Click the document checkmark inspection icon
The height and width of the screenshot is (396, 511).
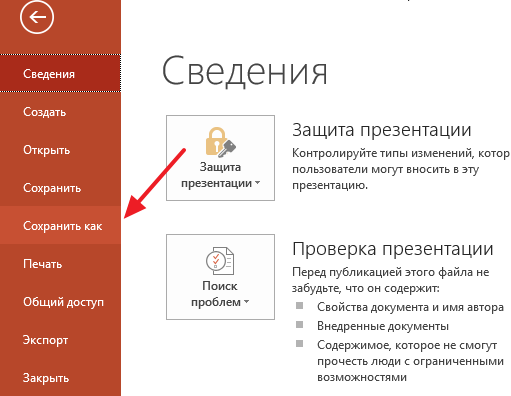click(220, 261)
